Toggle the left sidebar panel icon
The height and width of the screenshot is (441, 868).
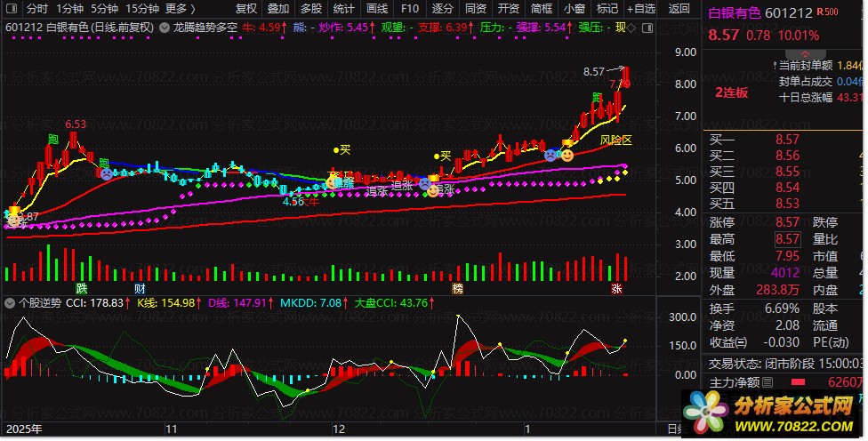point(12,8)
